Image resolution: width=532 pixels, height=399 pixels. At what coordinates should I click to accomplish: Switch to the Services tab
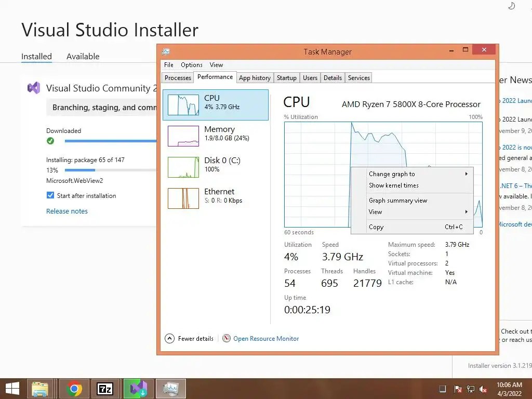[358, 78]
